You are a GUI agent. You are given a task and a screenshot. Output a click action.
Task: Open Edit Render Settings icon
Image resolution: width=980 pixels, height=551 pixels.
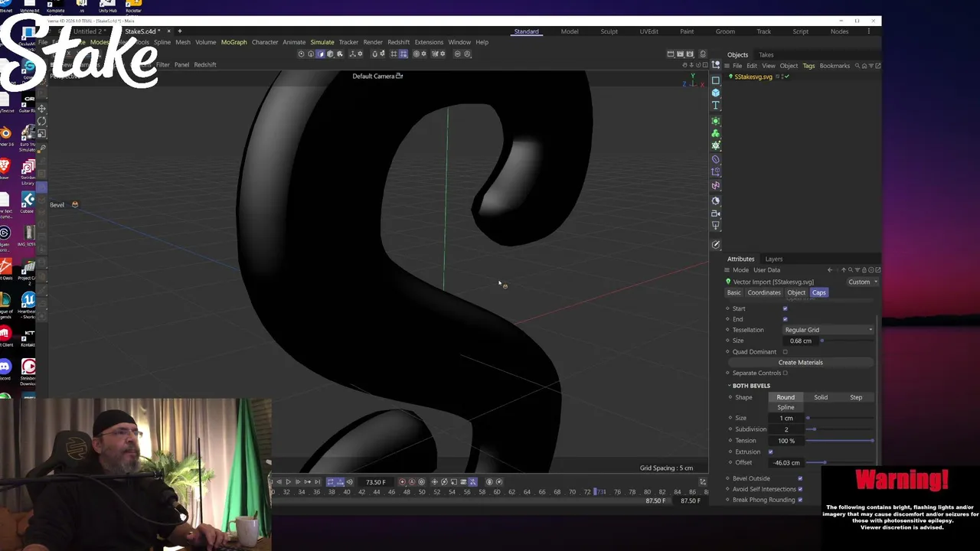point(690,54)
